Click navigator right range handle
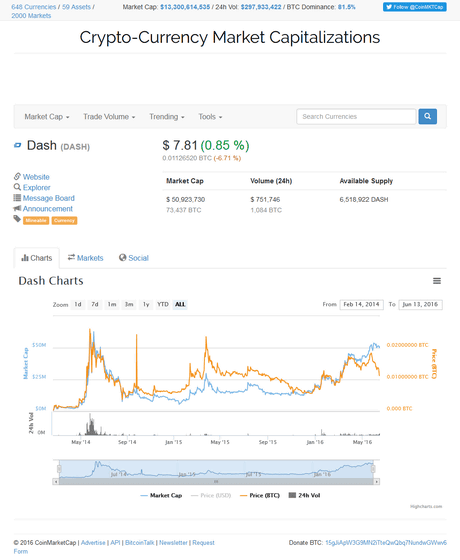The image size is (460, 560). (373, 469)
